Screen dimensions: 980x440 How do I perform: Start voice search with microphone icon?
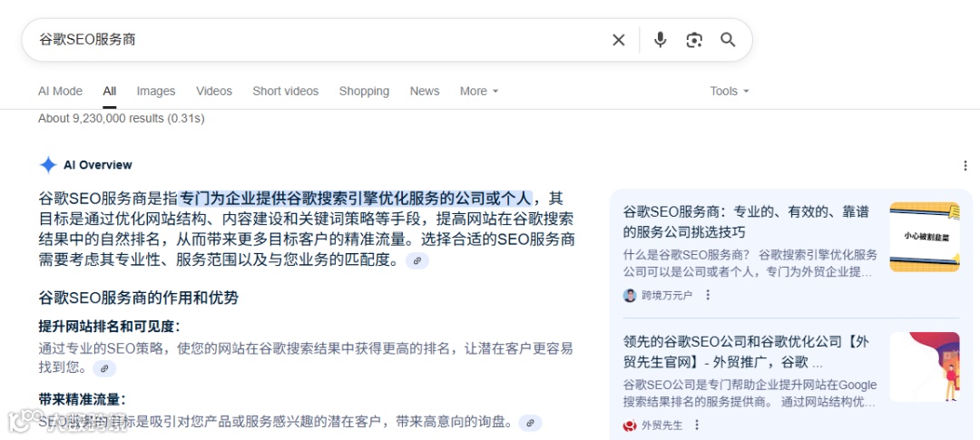(660, 40)
